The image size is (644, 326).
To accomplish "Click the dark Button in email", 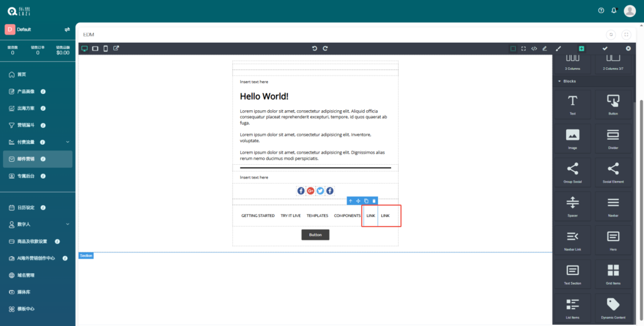I will [315, 235].
